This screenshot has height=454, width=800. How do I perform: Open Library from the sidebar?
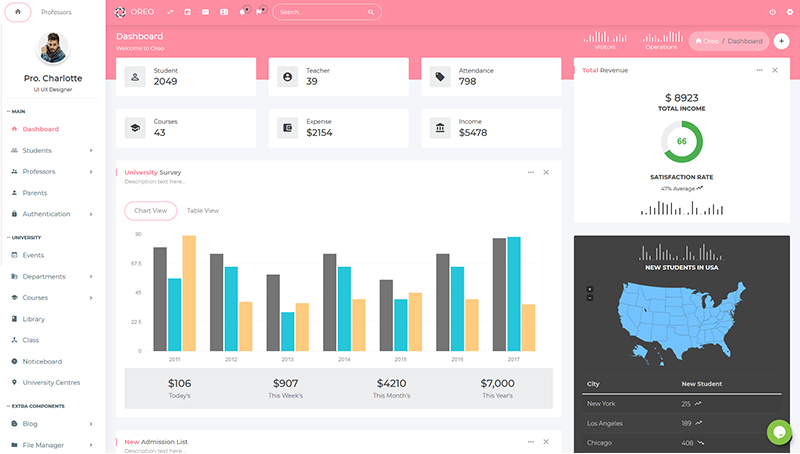(34, 319)
